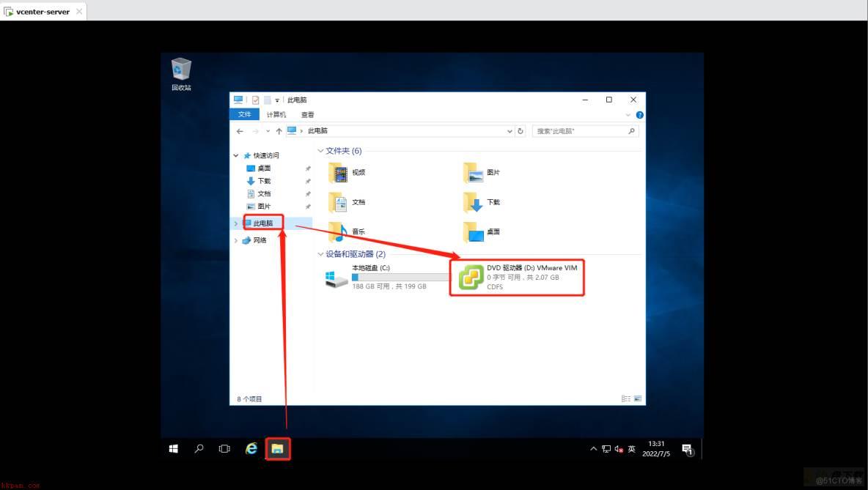Switch to large icons view layout
The width and height of the screenshot is (868, 490).
coord(638,398)
